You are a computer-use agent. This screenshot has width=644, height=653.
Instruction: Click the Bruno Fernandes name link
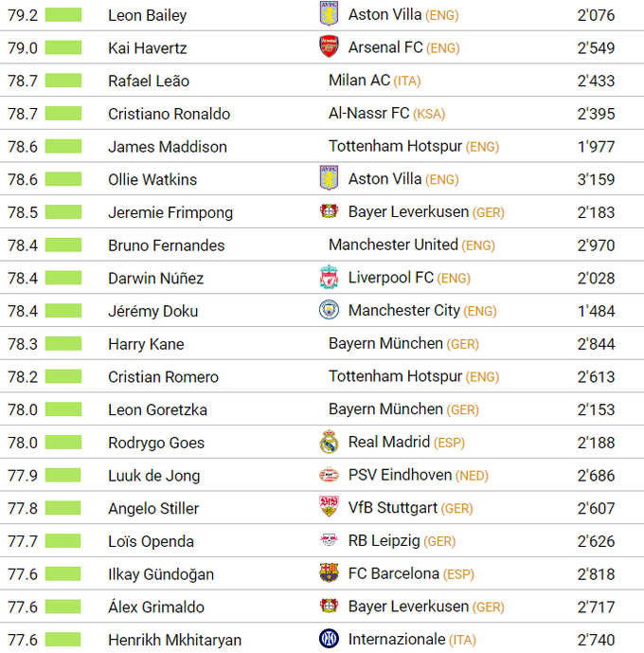click(x=166, y=245)
